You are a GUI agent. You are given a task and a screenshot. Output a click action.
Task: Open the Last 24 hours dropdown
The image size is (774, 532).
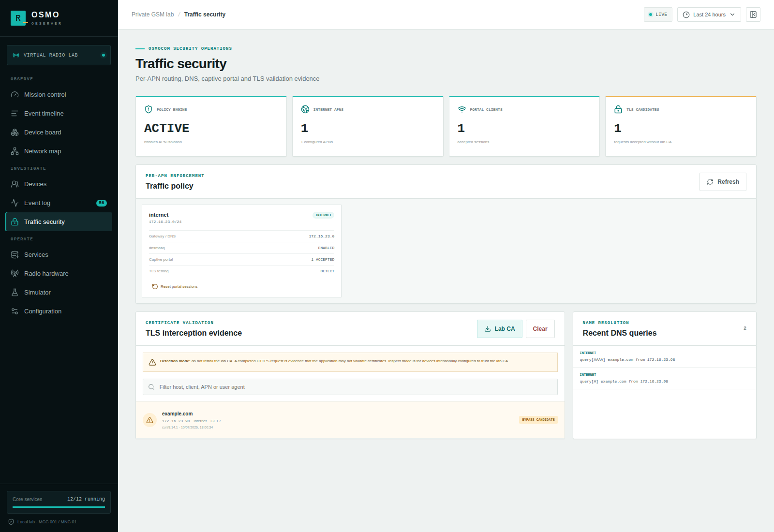[709, 15]
